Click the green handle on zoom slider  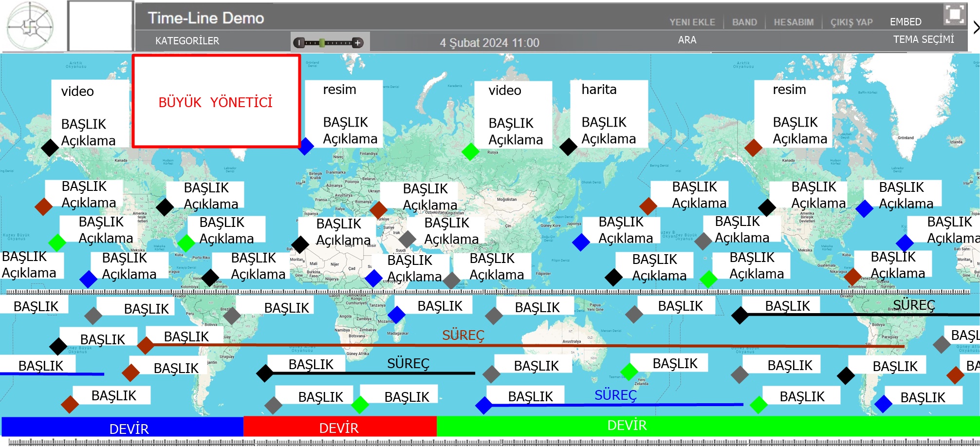pyautogui.click(x=322, y=43)
